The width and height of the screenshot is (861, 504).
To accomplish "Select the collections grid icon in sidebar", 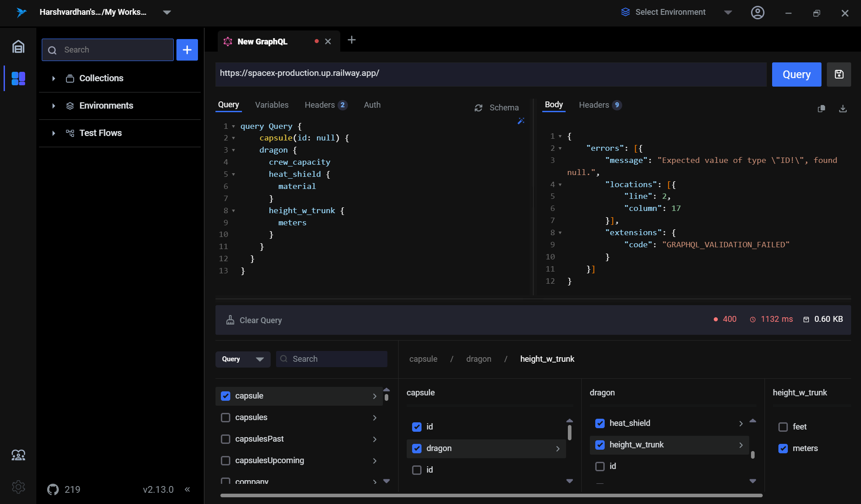I will (18, 79).
